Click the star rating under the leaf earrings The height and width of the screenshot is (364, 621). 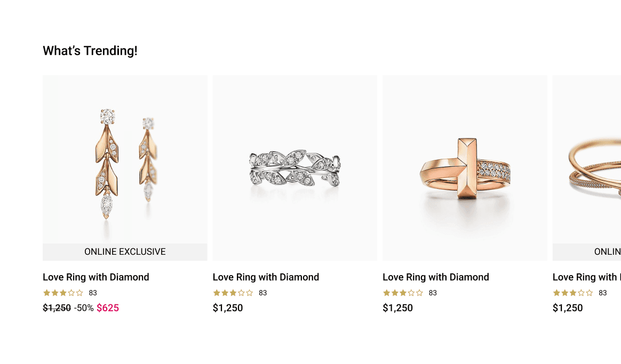[63, 293]
